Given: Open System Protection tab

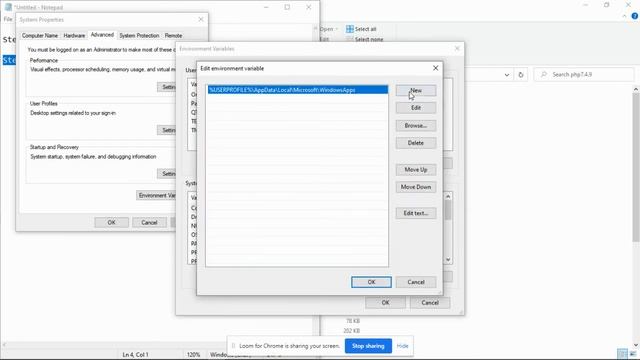Looking at the screenshot, I should coord(139,36).
